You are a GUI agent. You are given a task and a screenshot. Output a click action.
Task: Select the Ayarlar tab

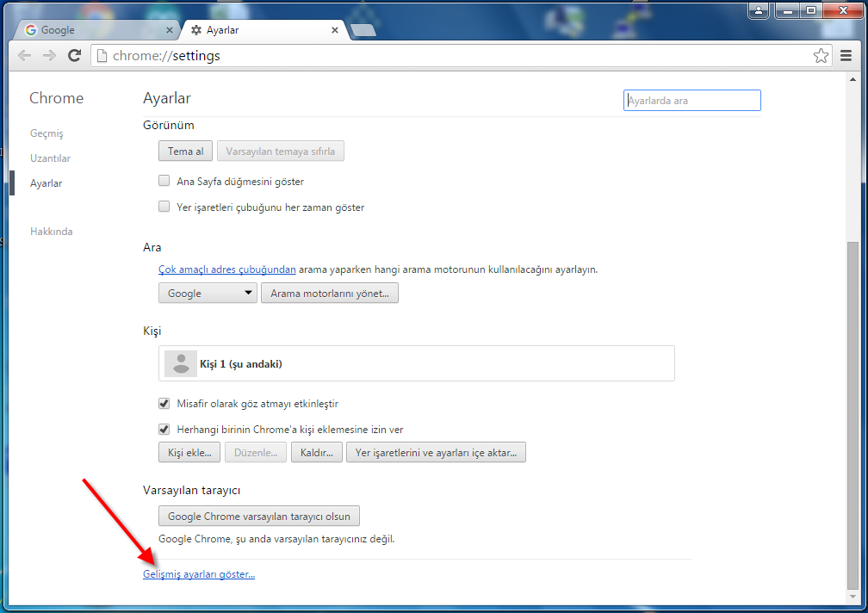click(x=263, y=30)
